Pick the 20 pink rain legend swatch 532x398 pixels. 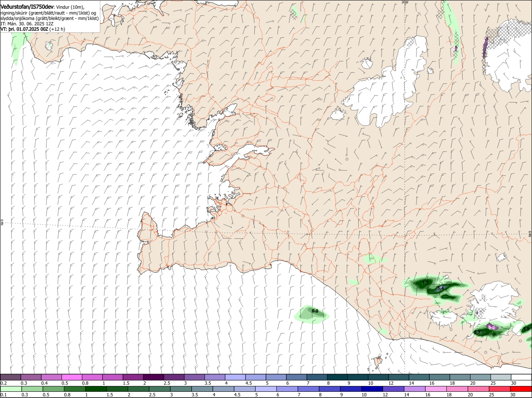[478, 389]
